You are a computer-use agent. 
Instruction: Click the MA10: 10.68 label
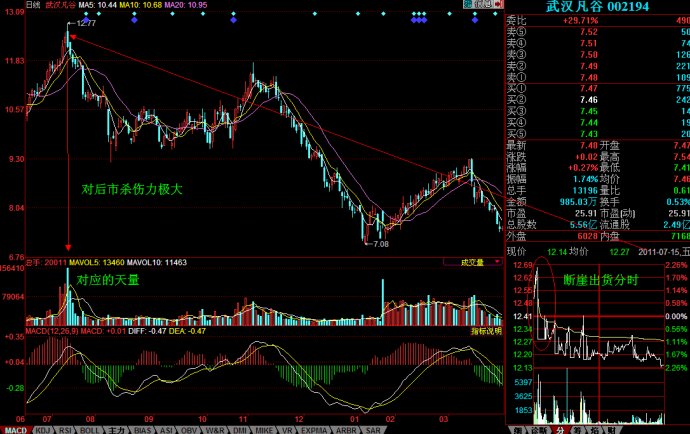pyautogui.click(x=141, y=5)
